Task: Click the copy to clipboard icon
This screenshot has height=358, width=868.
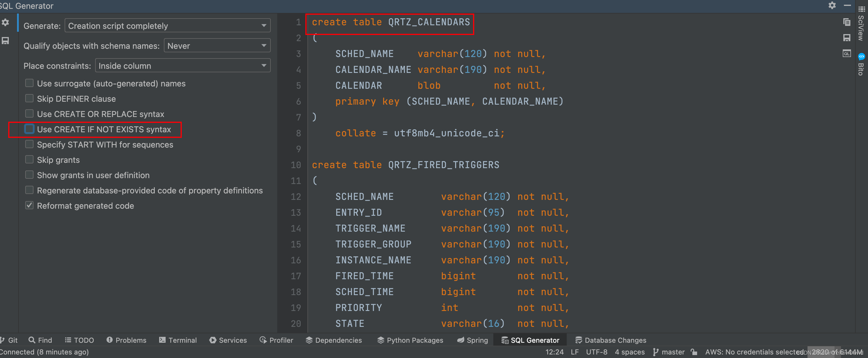Action: point(847,22)
